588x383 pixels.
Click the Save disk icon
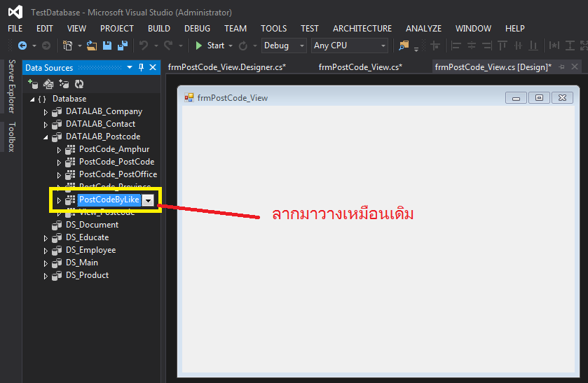107,46
